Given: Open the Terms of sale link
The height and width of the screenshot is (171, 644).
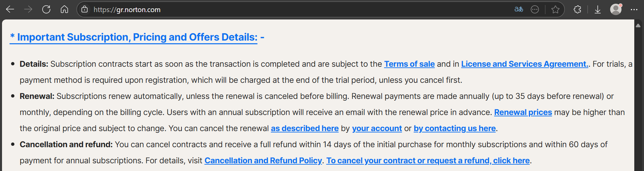Looking at the screenshot, I should [409, 64].
